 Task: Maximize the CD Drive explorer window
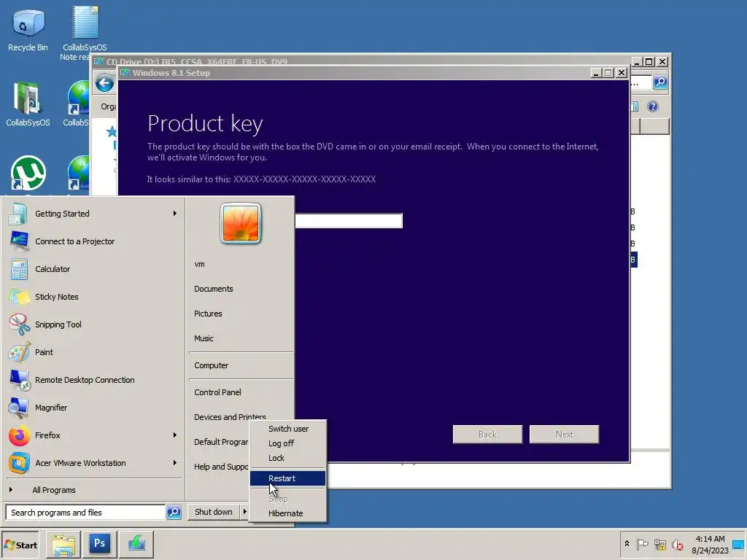(649, 62)
